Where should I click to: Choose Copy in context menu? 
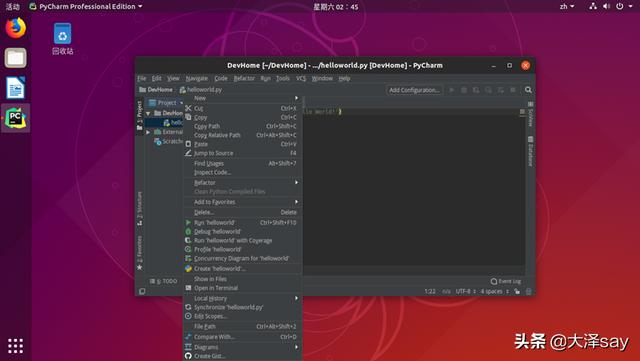[x=243, y=117]
